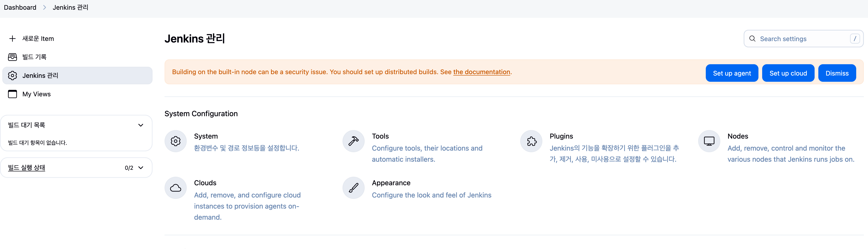This screenshot has height=249, width=868.
Task: Click the slash shortcut hint in search box
Action: tap(855, 39)
